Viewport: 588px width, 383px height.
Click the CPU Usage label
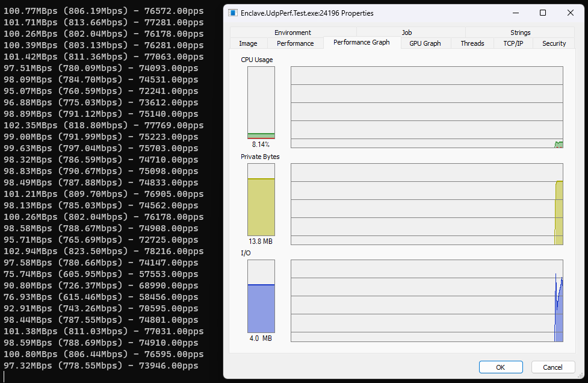(257, 60)
